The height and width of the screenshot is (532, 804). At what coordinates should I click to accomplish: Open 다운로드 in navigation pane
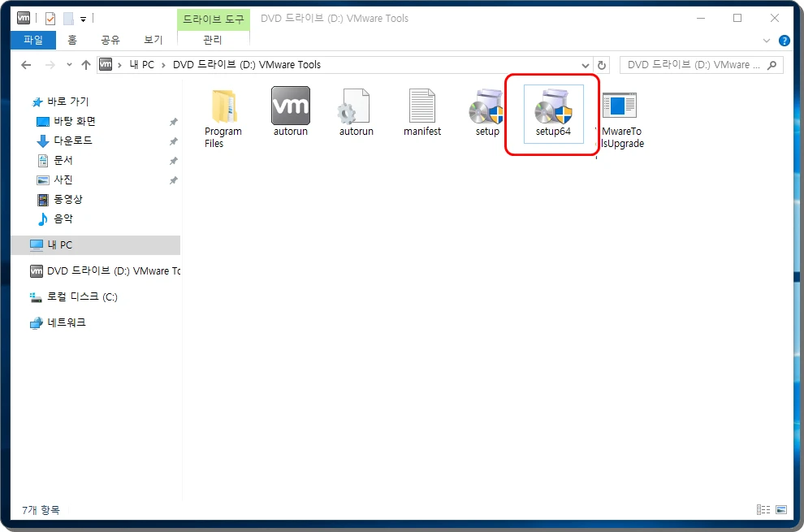73,141
